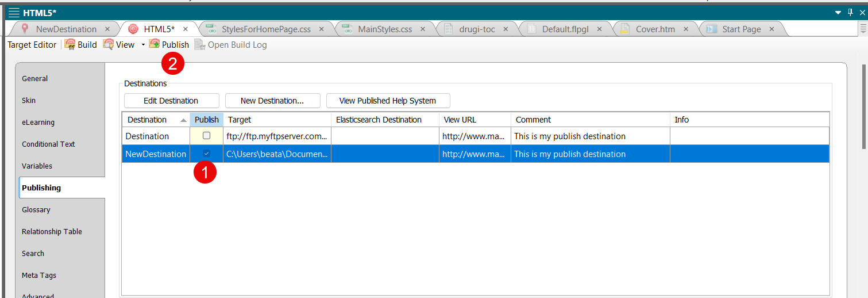Click the Build toolbar icon

[x=70, y=44]
